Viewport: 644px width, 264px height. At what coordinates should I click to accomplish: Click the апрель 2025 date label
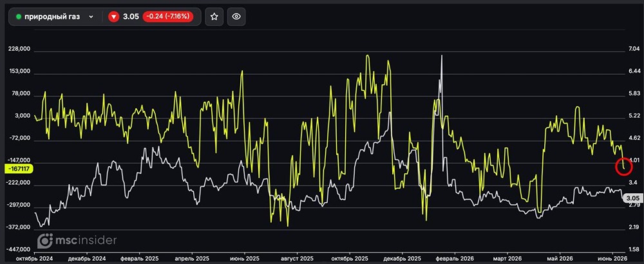click(x=192, y=259)
